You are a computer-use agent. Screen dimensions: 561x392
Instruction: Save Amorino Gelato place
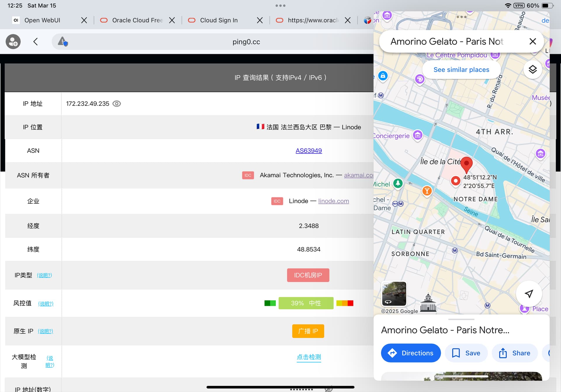coord(466,353)
